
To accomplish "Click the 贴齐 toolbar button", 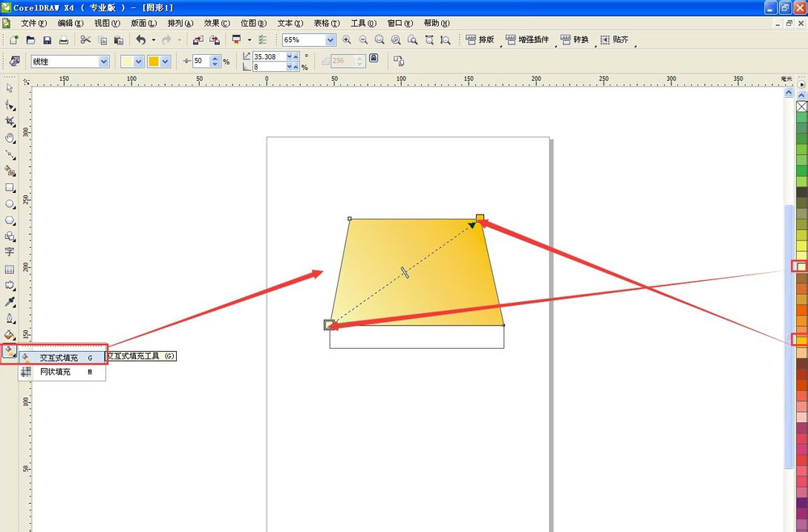I will pyautogui.click(x=616, y=40).
